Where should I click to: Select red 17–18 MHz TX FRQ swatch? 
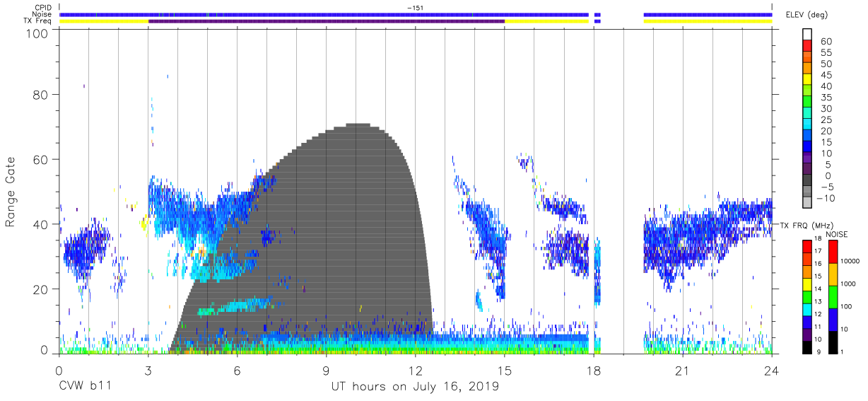pyautogui.click(x=807, y=245)
